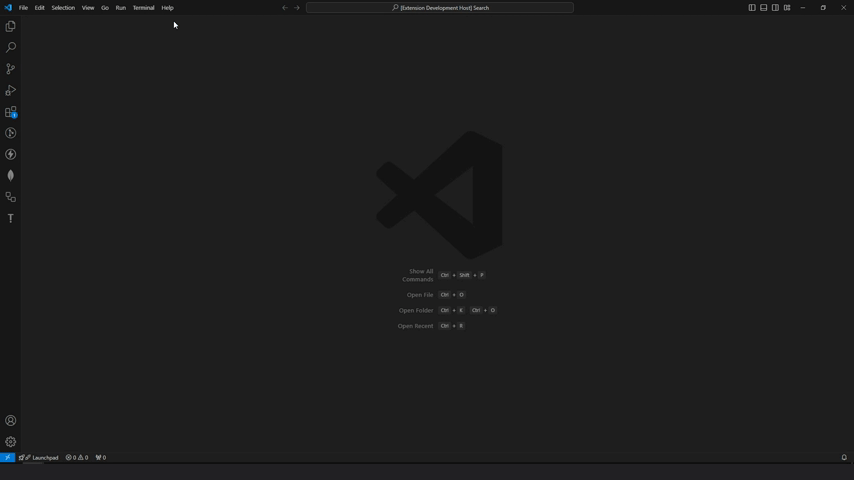Toggle the bottom panel layout icon
Screen dimensions: 854x480
point(764,8)
